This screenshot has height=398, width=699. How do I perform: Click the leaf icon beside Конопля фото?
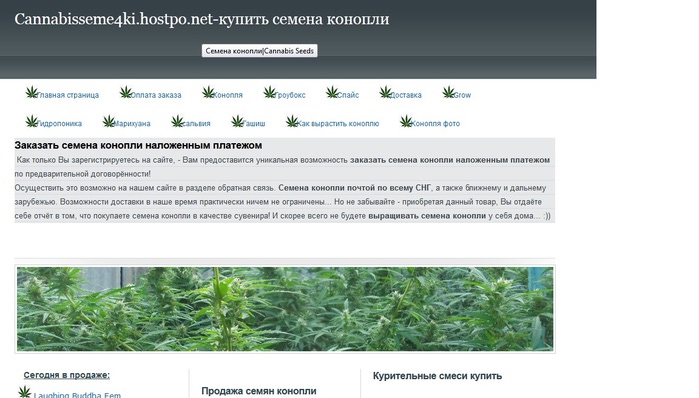click(x=406, y=121)
